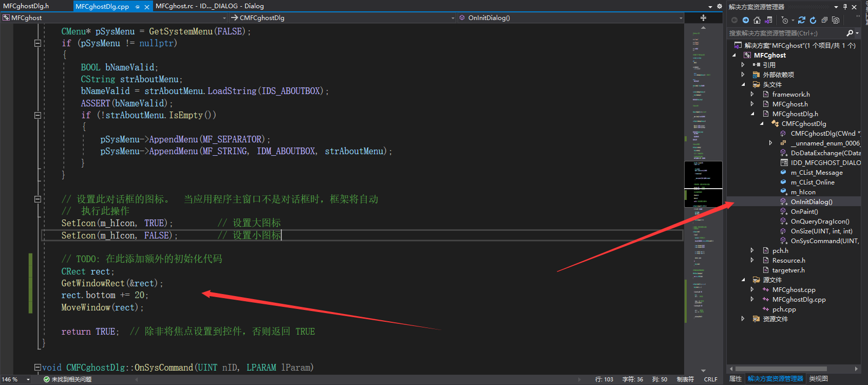The image size is (868, 385).
Task: Select m_CList_Online member in tree
Action: click(813, 182)
